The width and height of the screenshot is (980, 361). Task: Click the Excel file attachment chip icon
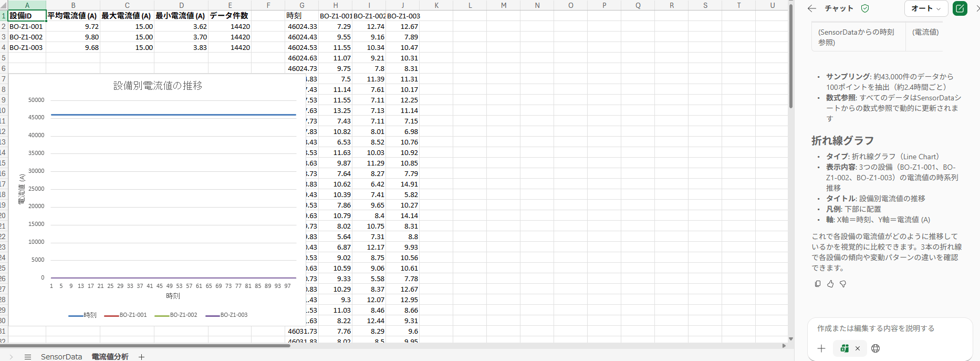[845, 348]
